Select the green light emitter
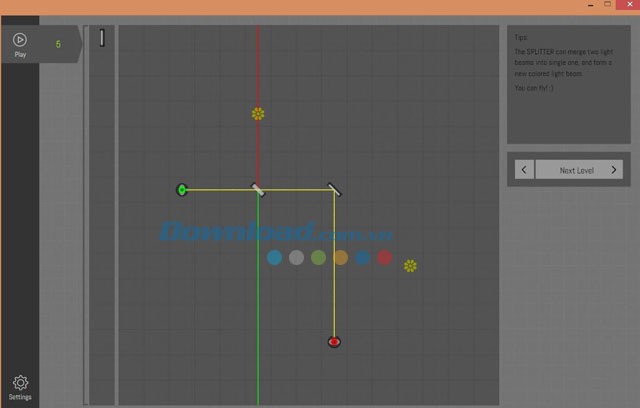640x408 pixels. pos(182,190)
